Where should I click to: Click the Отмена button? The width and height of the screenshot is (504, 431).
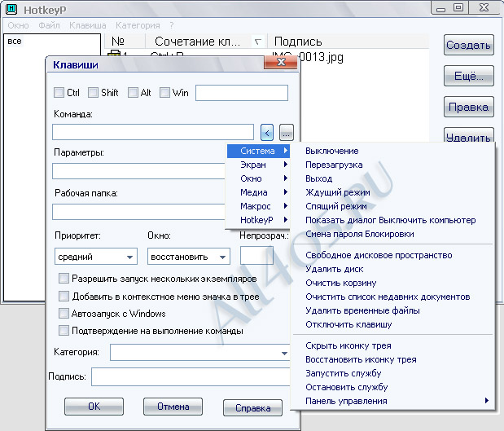(x=173, y=407)
